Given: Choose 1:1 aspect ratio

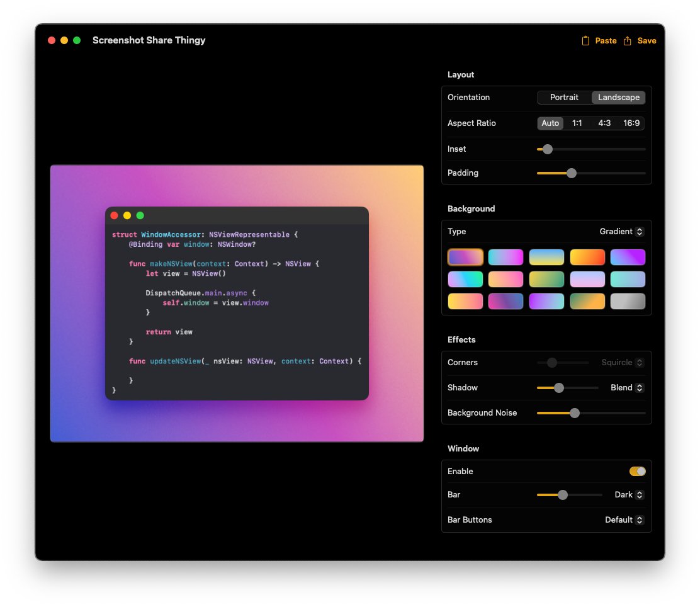Looking at the screenshot, I should pos(577,123).
